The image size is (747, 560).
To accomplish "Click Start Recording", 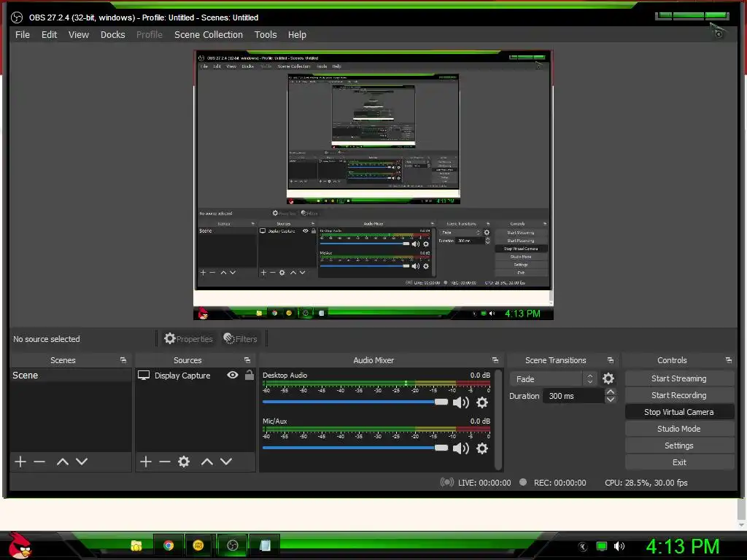I will coord(679,395).
